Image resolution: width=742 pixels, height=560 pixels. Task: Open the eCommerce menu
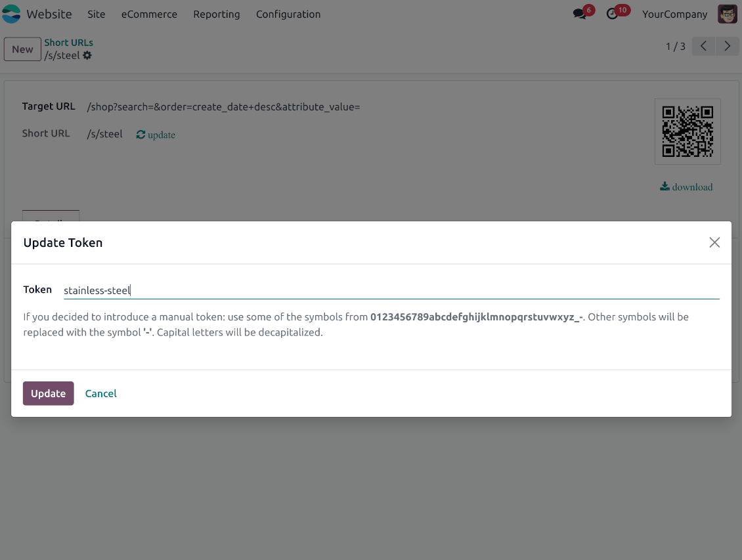coord(149,14)
